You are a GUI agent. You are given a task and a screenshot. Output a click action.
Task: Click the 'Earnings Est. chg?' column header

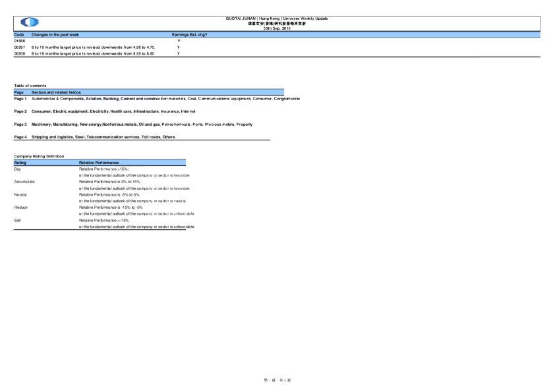190,34
